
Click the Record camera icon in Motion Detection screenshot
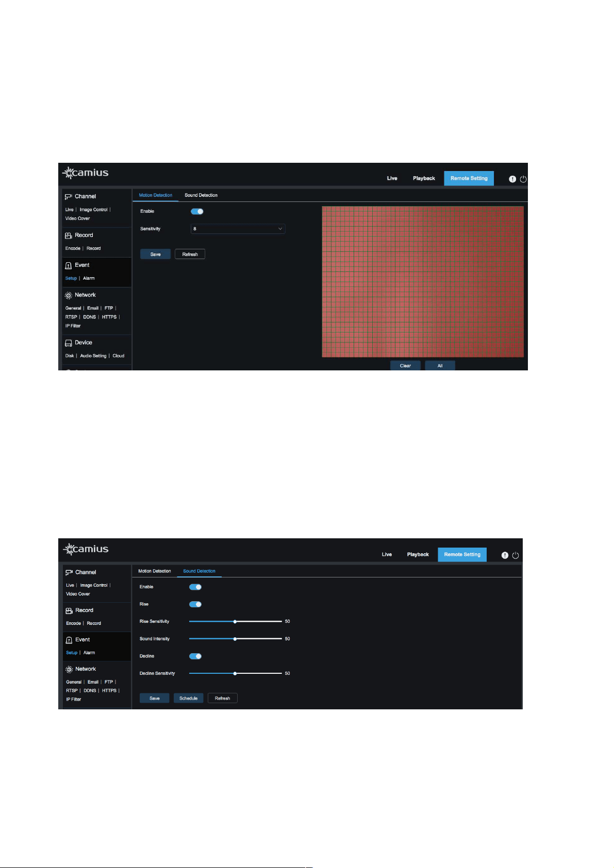pos(68,235)
